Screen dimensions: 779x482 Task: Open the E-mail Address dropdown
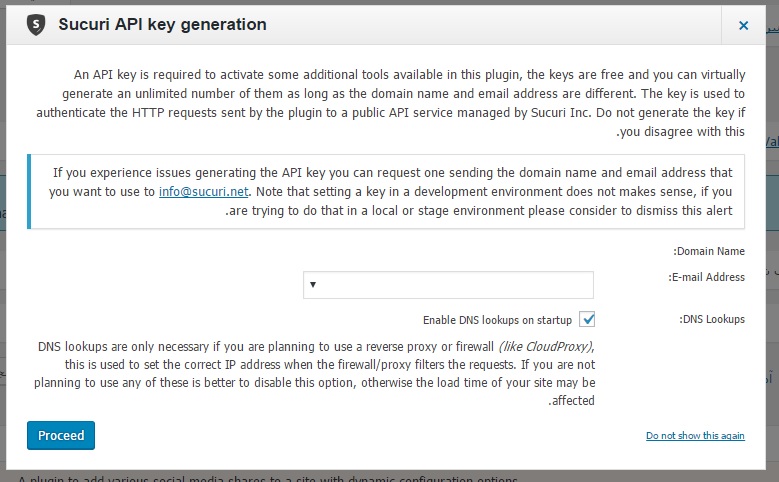[x=448, y=285]
